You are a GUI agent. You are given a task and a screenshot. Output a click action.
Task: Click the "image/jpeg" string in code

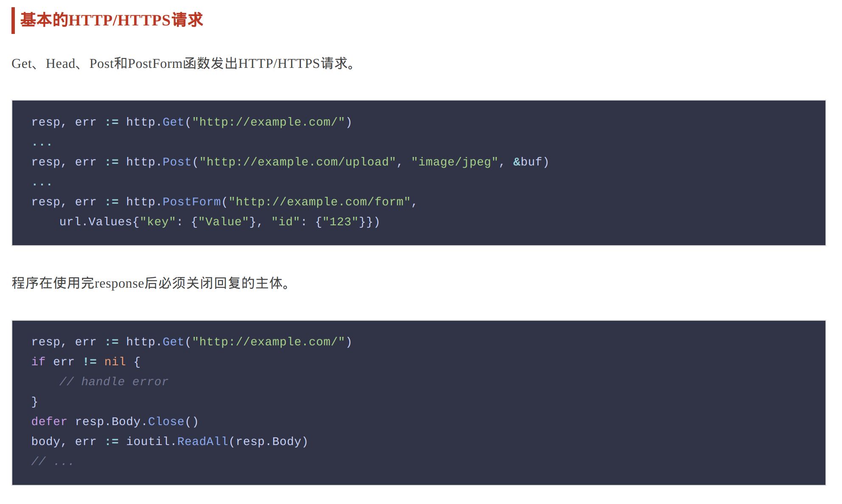[x=455, y=162]
